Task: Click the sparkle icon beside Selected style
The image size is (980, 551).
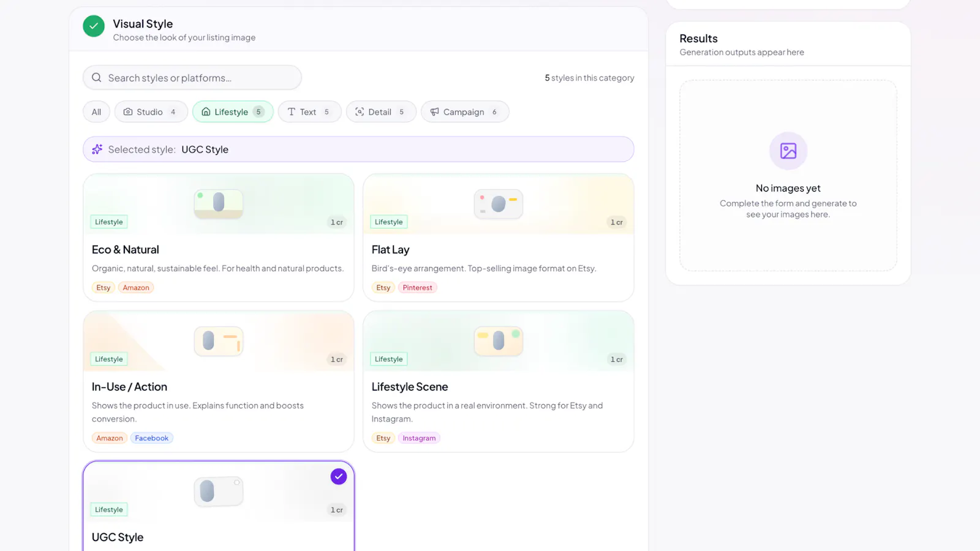Action: [97, 149]
